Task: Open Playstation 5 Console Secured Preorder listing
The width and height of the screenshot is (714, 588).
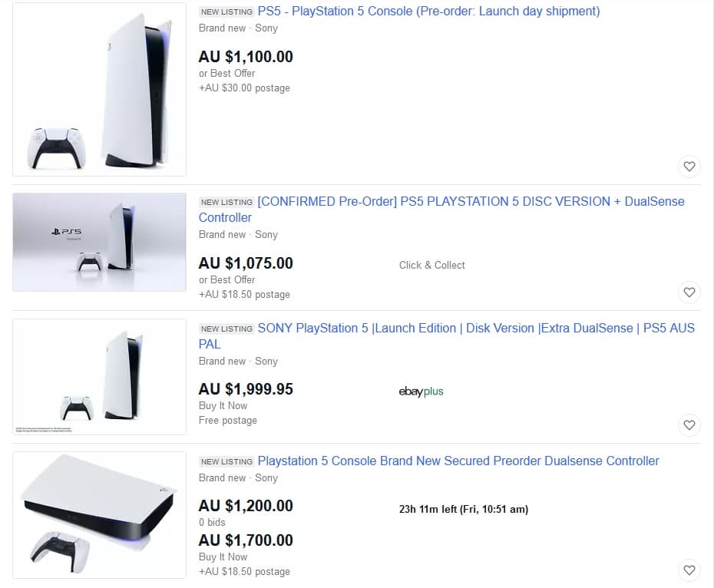Action: tap(458, 461)
